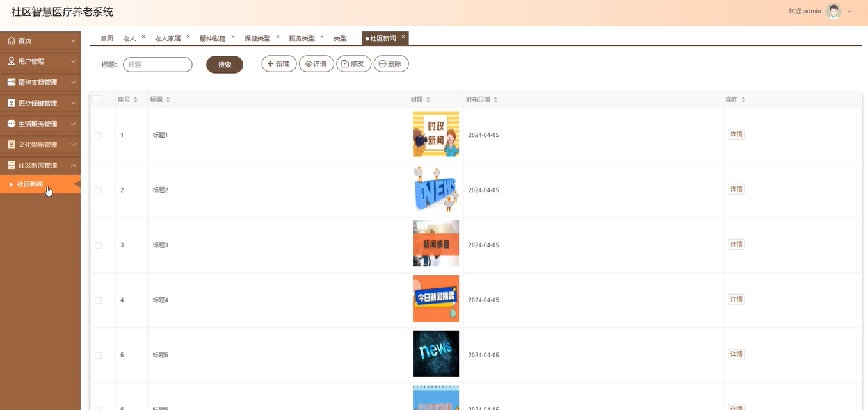Click the icon beside 精神支持管理

(x=12, y=82)
